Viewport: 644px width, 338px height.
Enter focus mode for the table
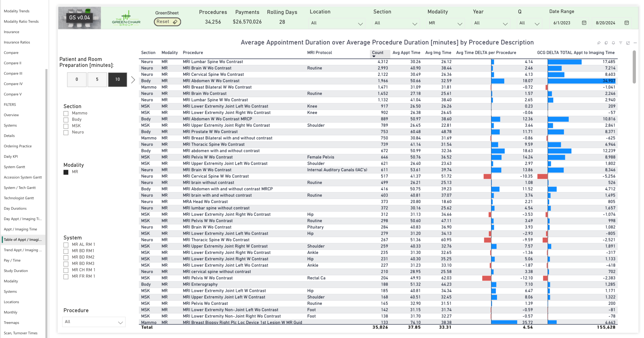pyautogui.click(x=628, y=43)
